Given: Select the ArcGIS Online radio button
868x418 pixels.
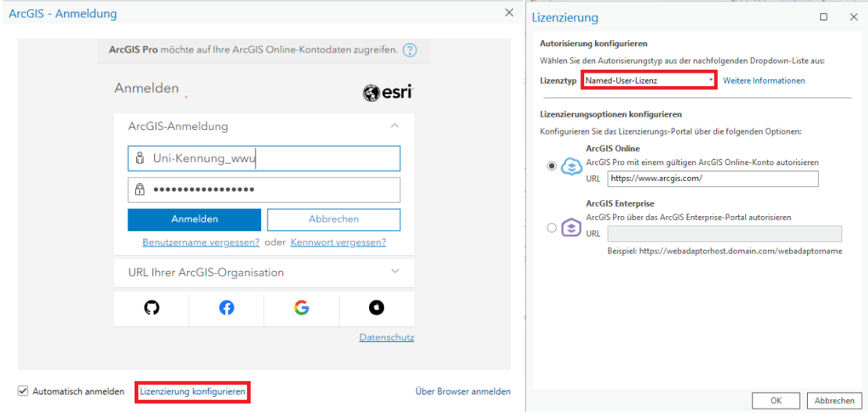Looking at the screenshot, I should 552,167.
